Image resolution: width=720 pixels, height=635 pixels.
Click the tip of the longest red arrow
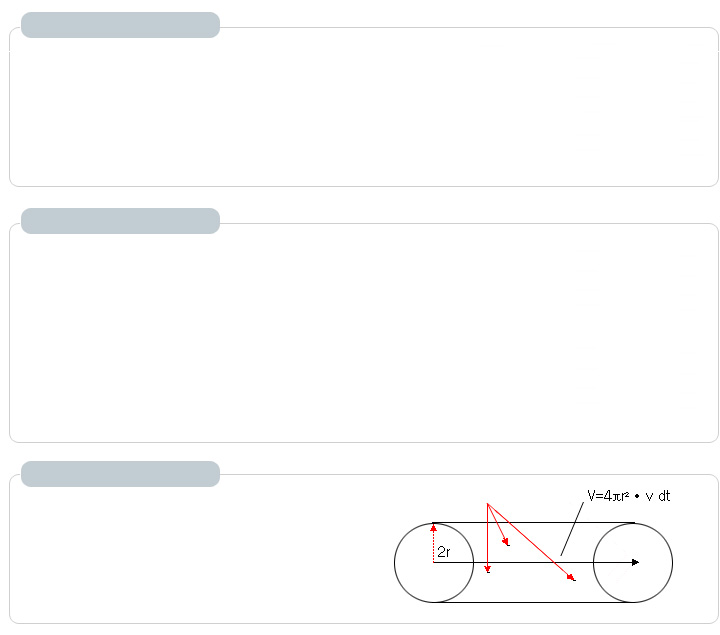(572, 579)
